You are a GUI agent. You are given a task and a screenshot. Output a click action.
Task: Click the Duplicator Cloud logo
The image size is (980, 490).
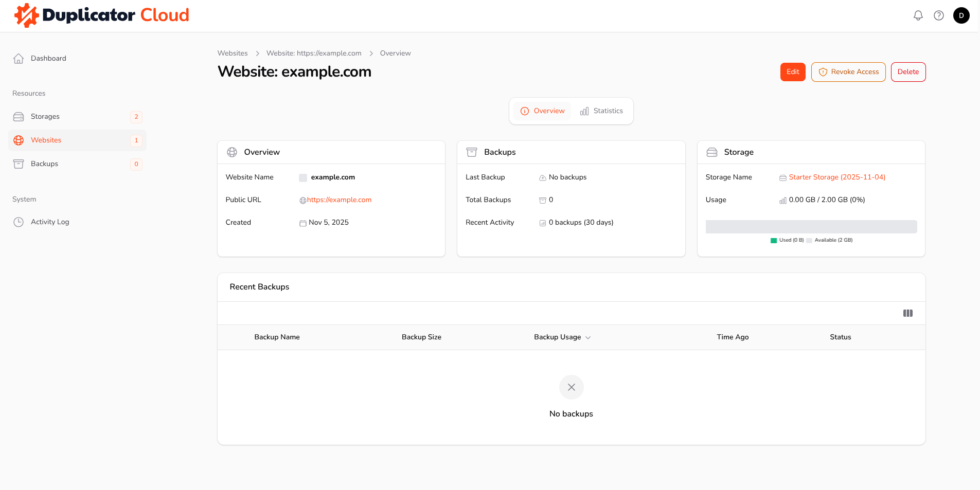(102, 15)
